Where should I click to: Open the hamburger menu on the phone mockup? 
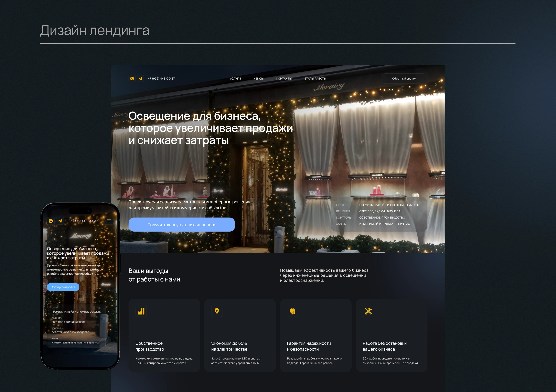(109, 221)
